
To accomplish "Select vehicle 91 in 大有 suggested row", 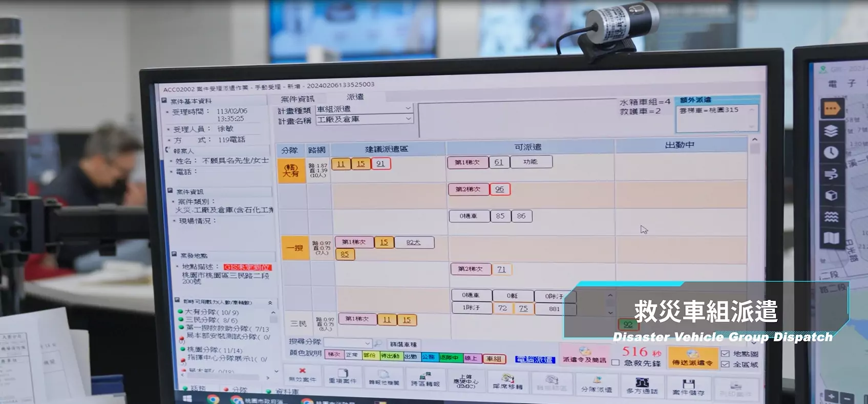I will point(380,164).
